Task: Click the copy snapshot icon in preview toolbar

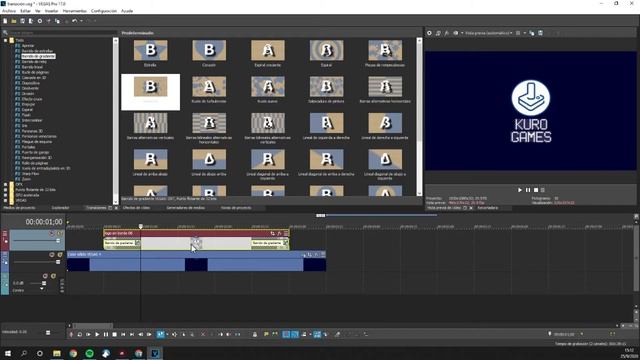Action: (x=531, y=33)
